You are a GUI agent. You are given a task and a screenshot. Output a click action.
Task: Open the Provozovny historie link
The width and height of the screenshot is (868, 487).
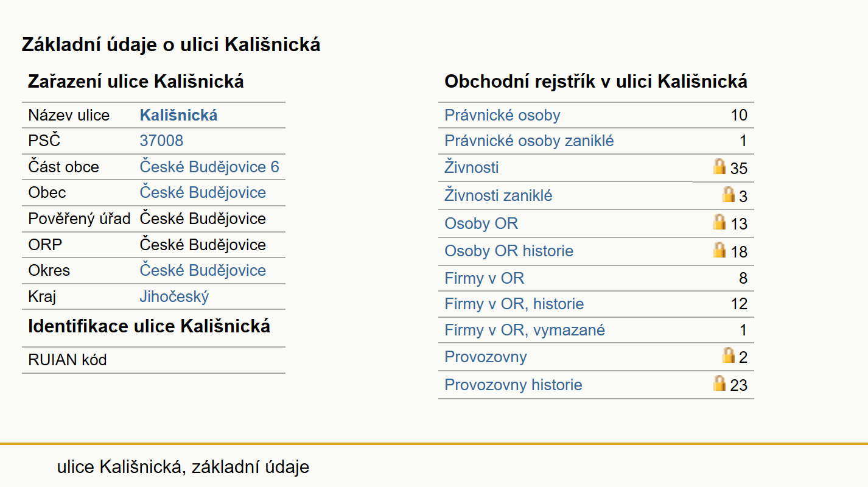(513, 385)
